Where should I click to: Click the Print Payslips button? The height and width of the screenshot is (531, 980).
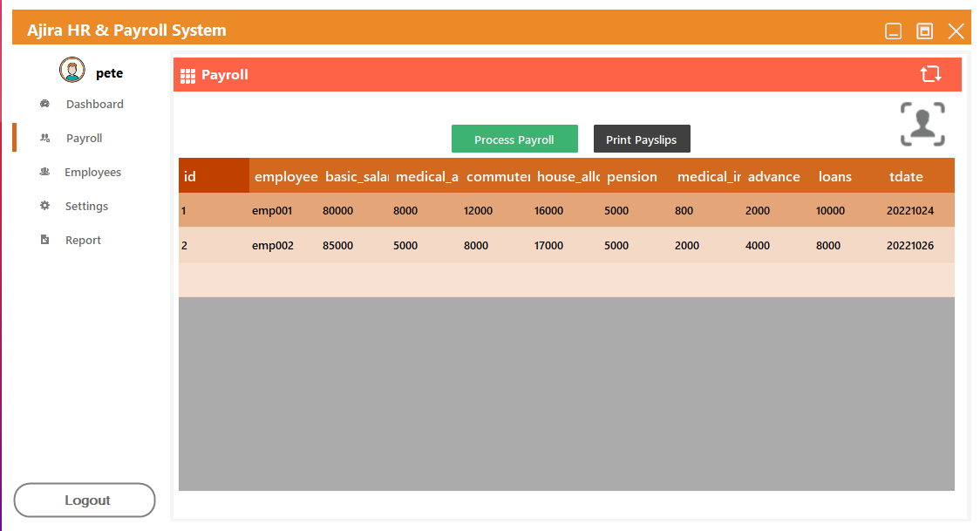[642, 139]
